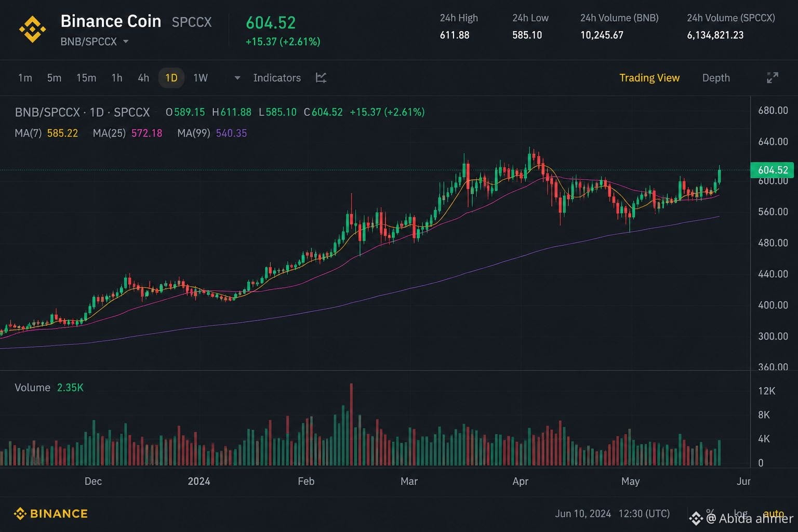The image size is (798, 532).
Task: Click the 560.00 price axis label
Action: (773, 211)
